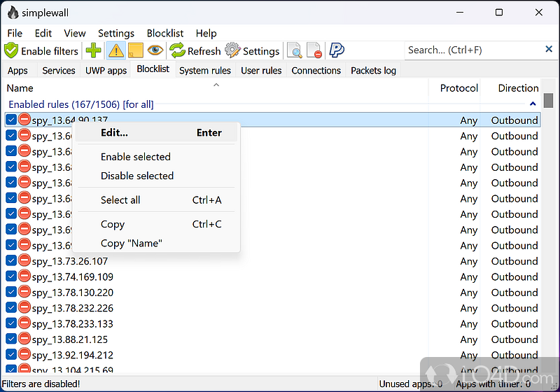Uncheck the spy_13.74.169.109 checkbox
Image resolution: width=560 pixels, height=392 pixels.
11,276
